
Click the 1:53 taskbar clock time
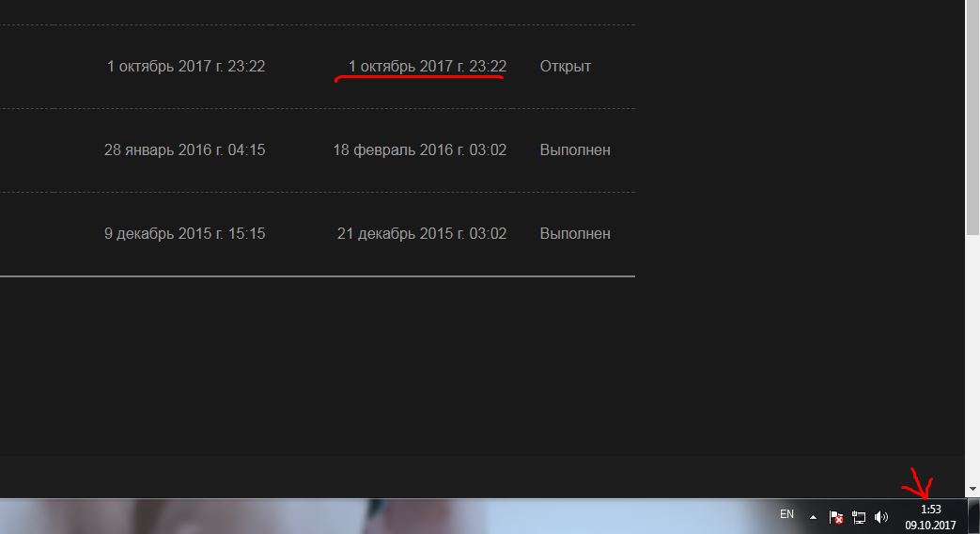930,510
